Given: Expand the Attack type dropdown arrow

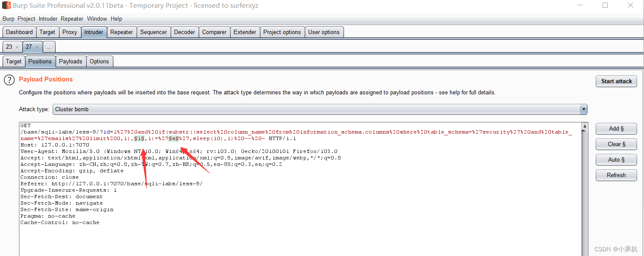Looking at the screenshot, I should click(584, 109).
